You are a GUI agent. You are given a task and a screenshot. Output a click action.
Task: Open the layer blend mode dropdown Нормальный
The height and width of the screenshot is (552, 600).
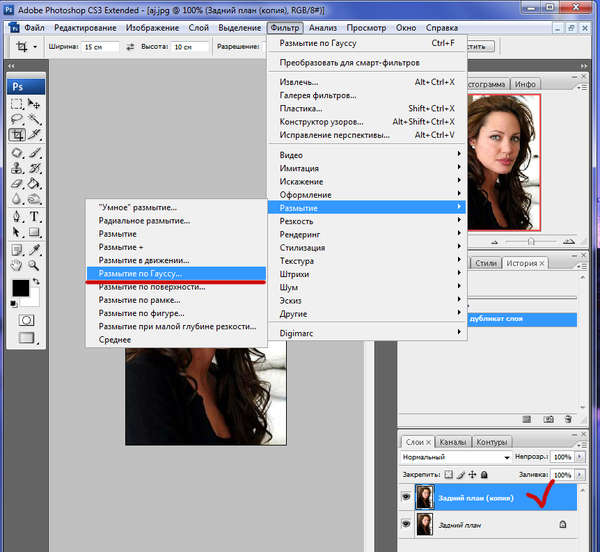click(456, 457)
